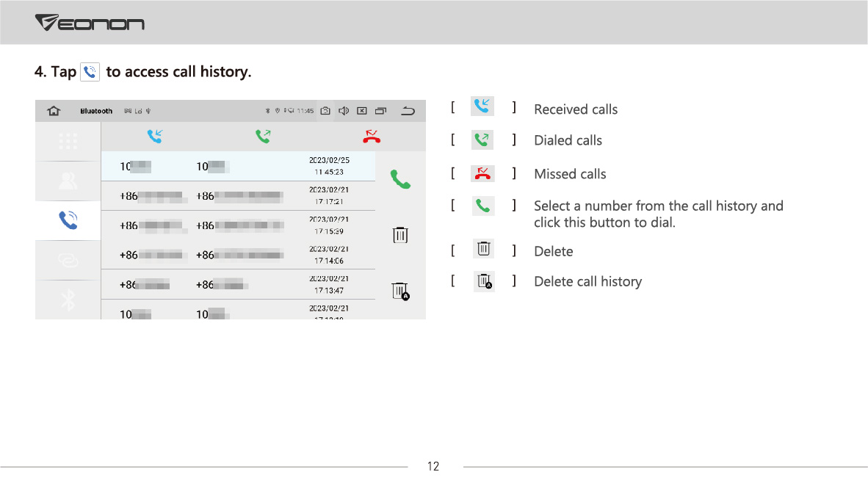
Task: Open the Dialed calls tab
Action: [x=263, y=136]
